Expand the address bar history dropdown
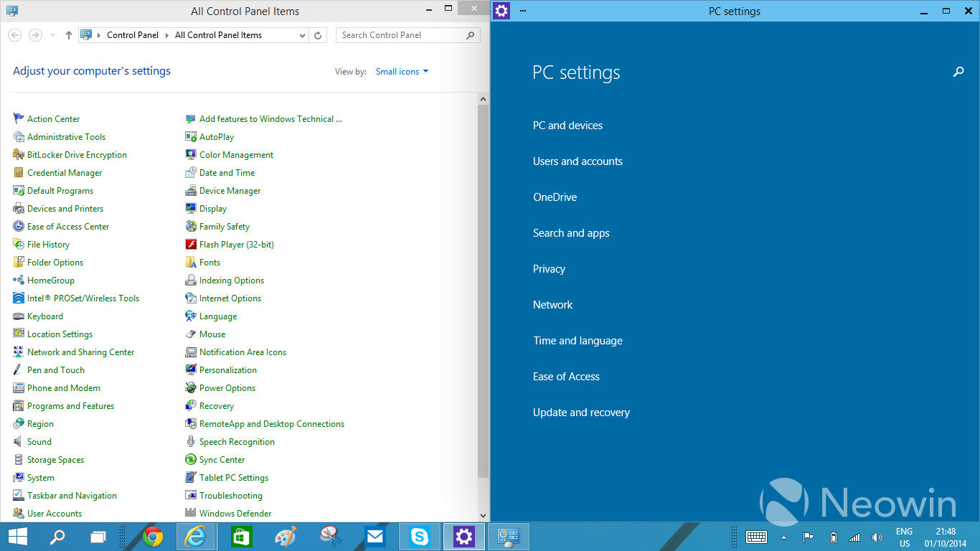The height and width of the screenshot is (551, 980). [x=301, y=34]
